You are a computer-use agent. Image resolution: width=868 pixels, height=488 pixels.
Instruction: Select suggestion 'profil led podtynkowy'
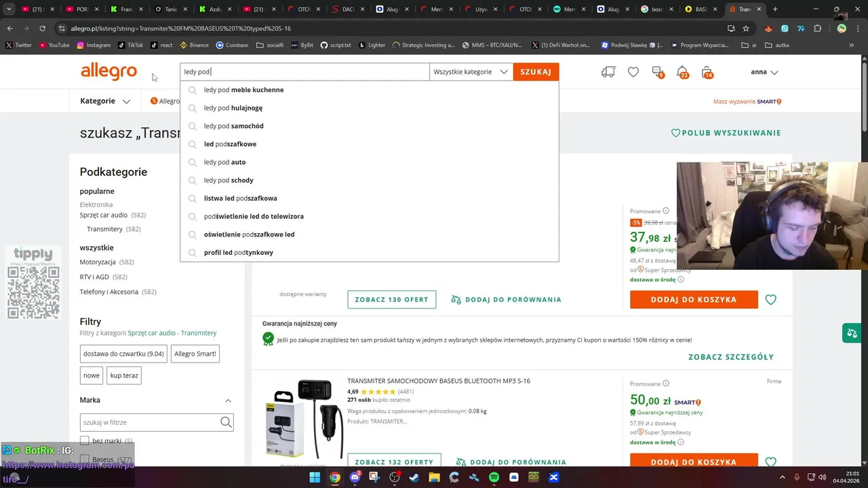tap(369, 252)
